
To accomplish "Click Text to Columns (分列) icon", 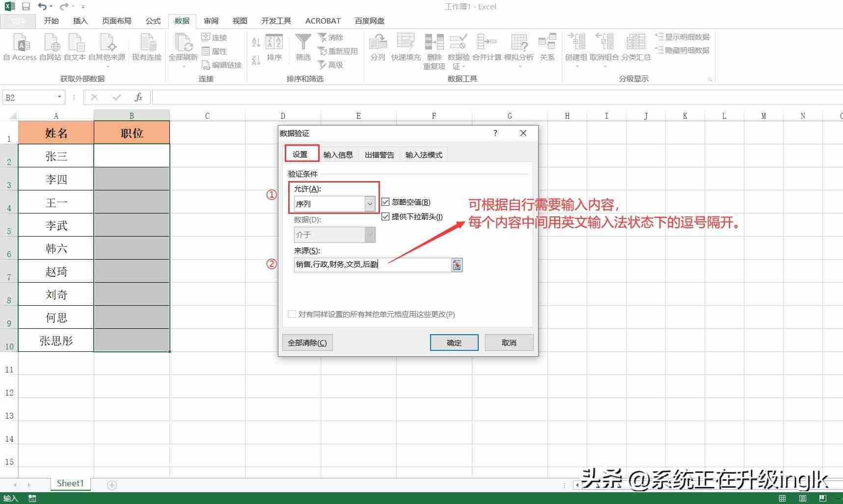I will pos(378,47).
